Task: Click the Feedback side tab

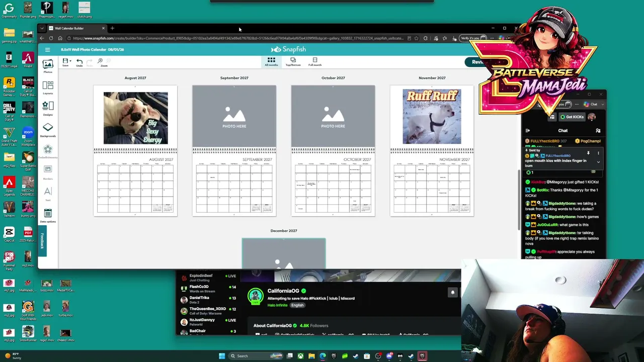Action: coord(42,240)
